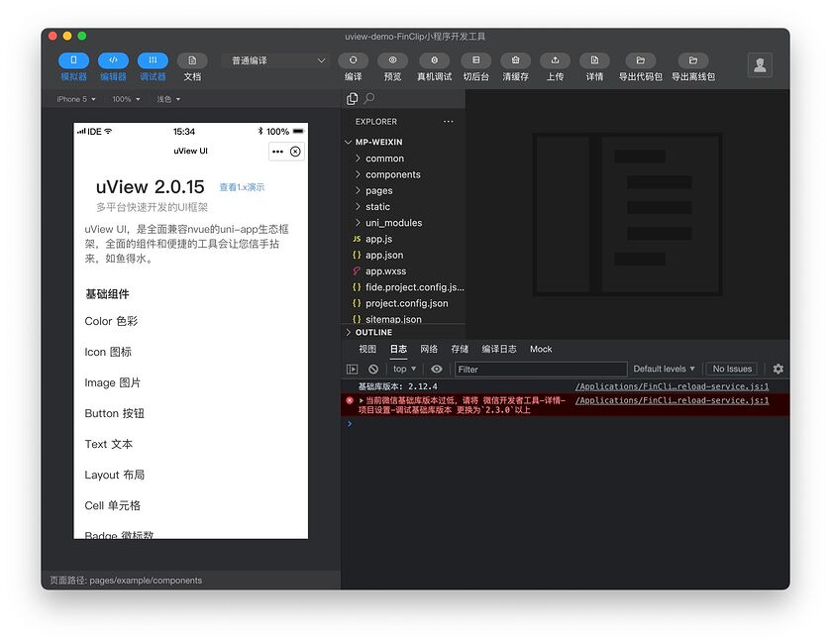Viewport: 831px width, 644px height.
Task: Expand the red error message arrow
Action: (x=362, y=400)
